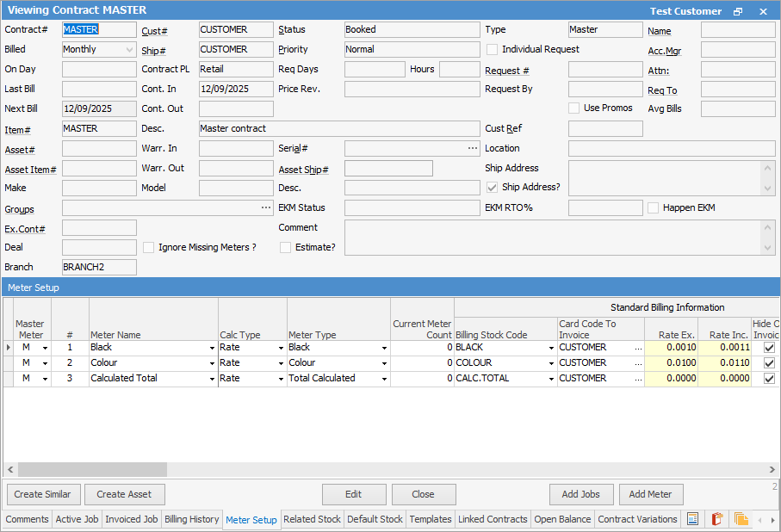Image resolution: width=781 pixels, height=532 pixels.
Task: Expand Master Meter dropdown in row 1
Action: pos(46,348)
